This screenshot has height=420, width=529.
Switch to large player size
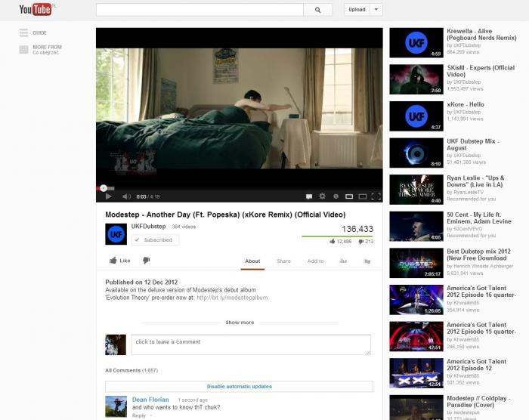(x=363, y=196)
